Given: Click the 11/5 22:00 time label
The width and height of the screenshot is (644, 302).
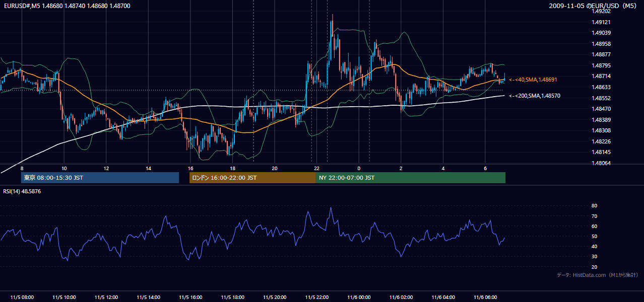Looking at the screenshot, I should tap(316, 297).
